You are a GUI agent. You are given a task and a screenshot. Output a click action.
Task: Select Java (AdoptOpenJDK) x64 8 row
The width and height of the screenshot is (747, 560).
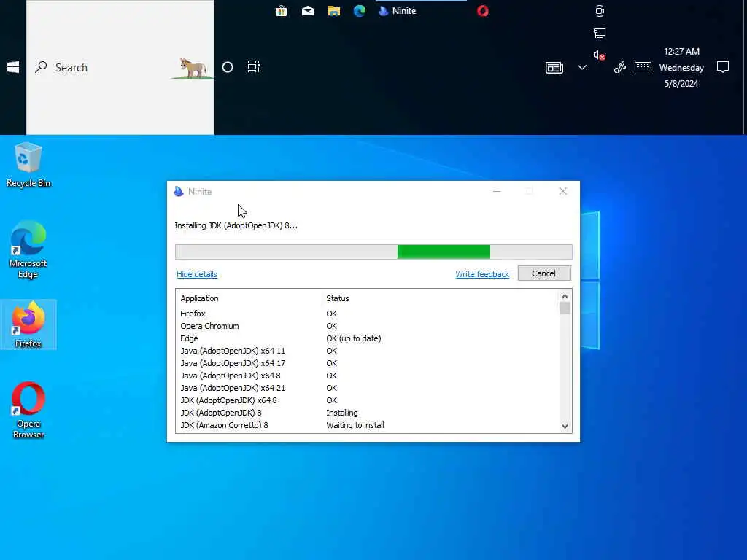(367, 376)
